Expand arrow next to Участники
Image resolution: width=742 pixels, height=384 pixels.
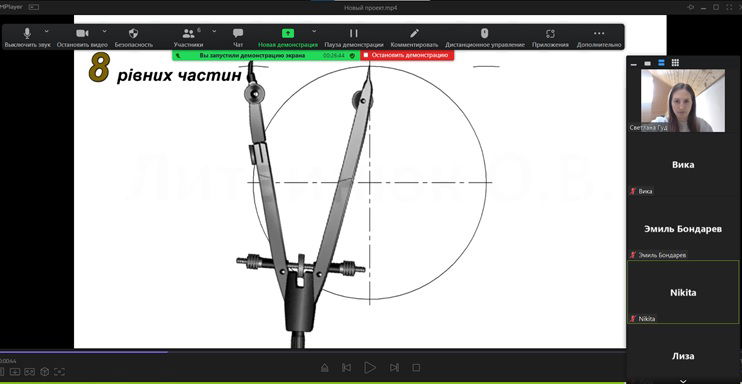coord(214,31)
